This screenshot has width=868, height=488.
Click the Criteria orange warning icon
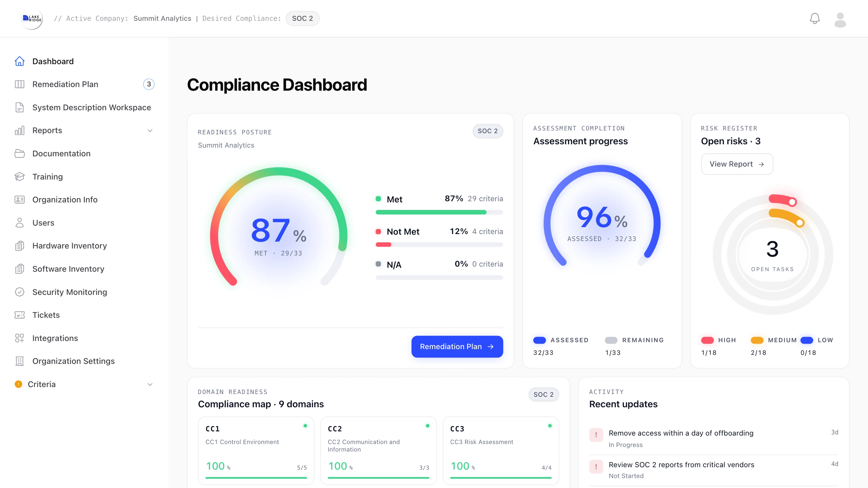[x=18, y=384]
